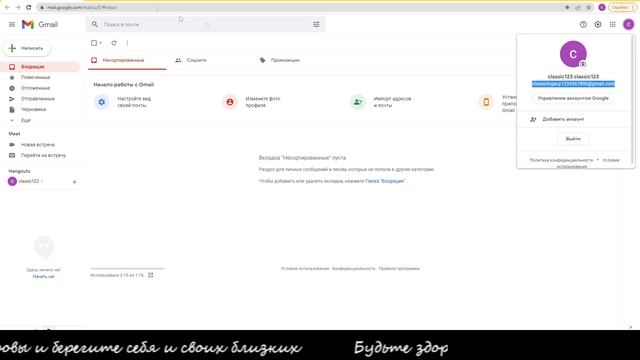The height and width of the screenshot is (360, 640).
Task: Click Начать чат link
Action: [x=44, y=277]
